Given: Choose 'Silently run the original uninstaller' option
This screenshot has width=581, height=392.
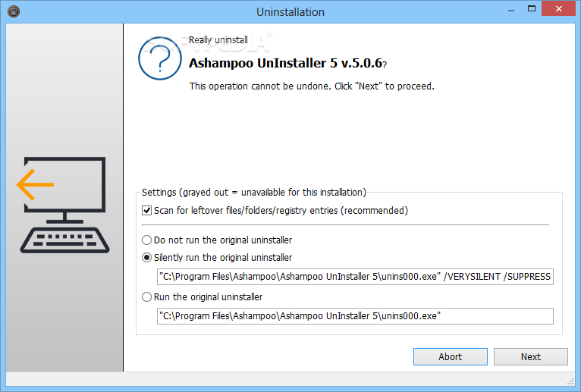Looking at the screenshot, I should (147, 258).
